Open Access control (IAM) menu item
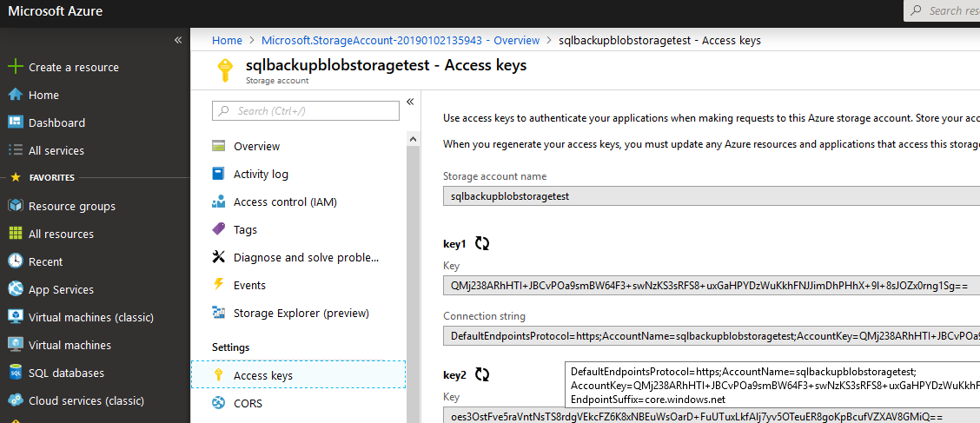The height and width of the screenshot is (423, 980). coord(284,202)
